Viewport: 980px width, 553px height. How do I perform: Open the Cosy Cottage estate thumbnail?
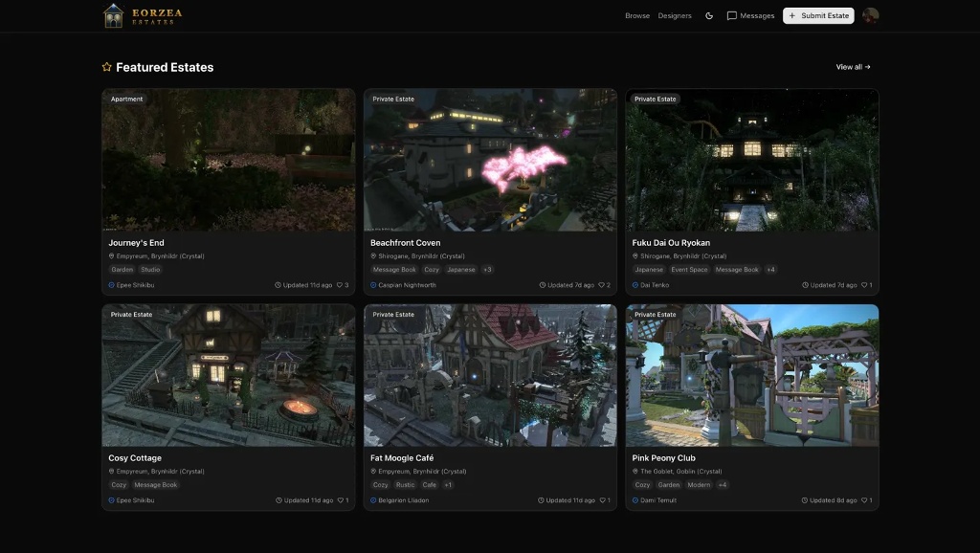tap(228, 375)
